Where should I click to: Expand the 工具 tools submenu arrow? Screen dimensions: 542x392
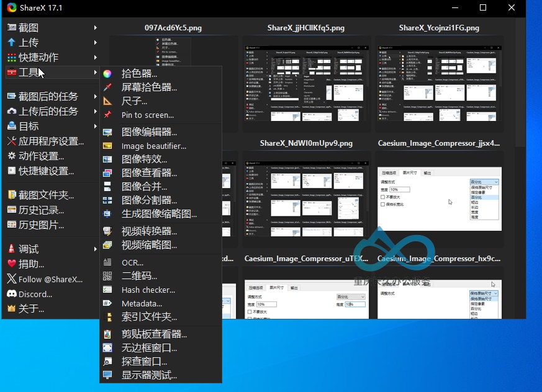point(95,72)
